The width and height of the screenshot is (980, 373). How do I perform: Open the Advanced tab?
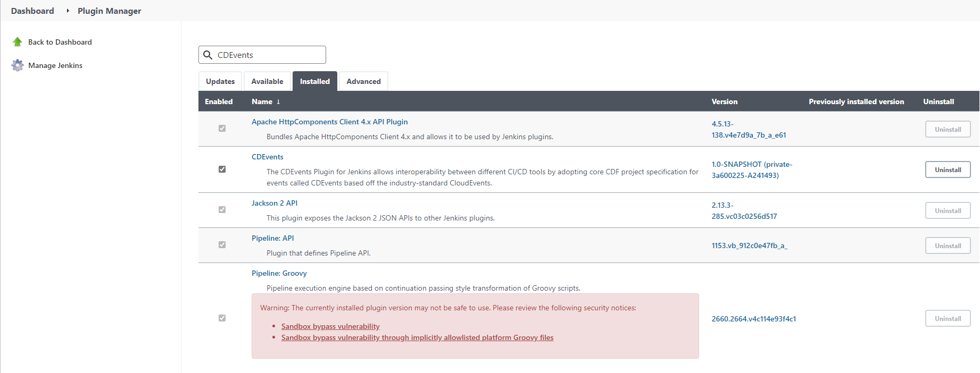pyautogui.click(x=363, y=81)
